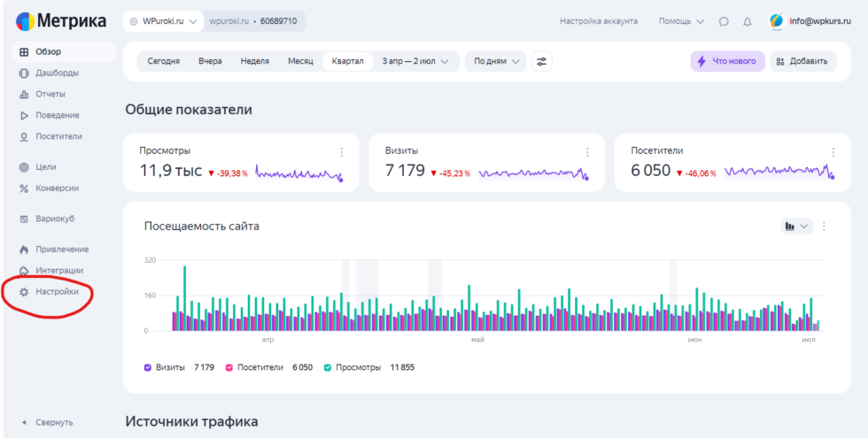Screen dimensions: 868x438
Task: Open filter settings sliders icon
Action: tap(542, 61)
